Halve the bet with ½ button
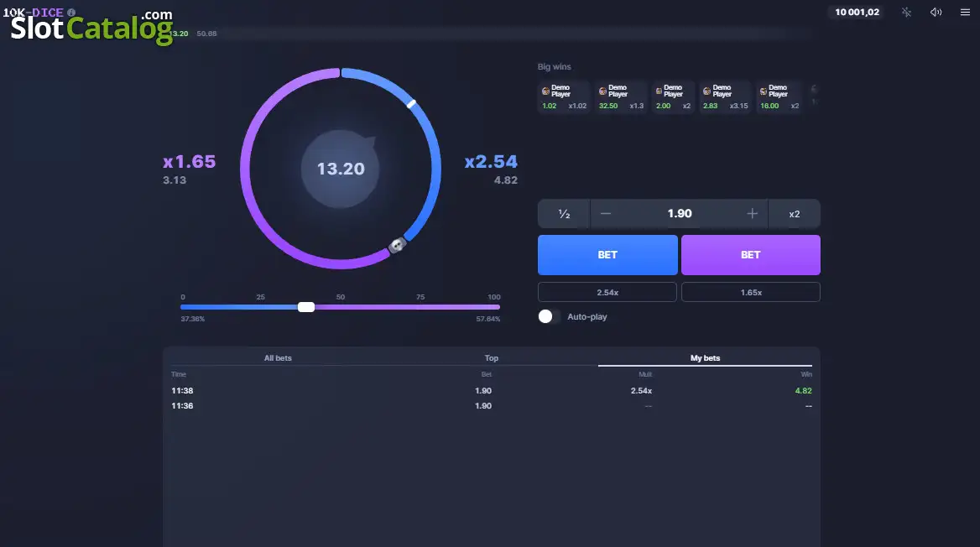The image size is (980, 547). [564, 214]
